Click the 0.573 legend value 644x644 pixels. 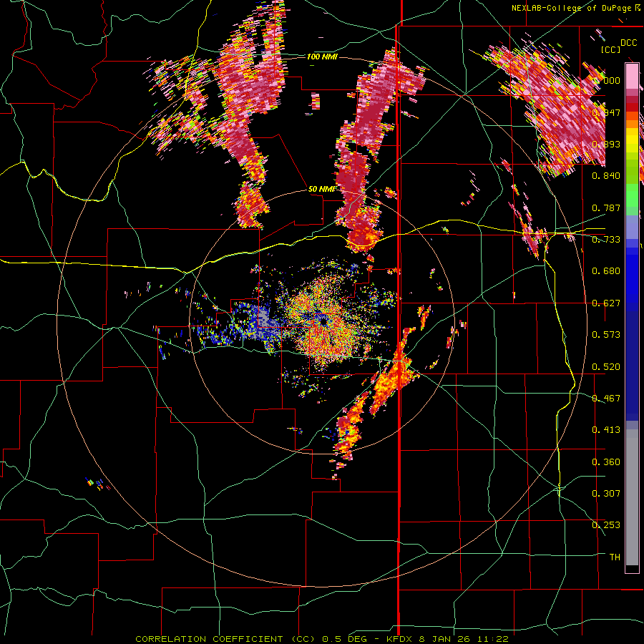pyautogui.click(x=606, y=335)
